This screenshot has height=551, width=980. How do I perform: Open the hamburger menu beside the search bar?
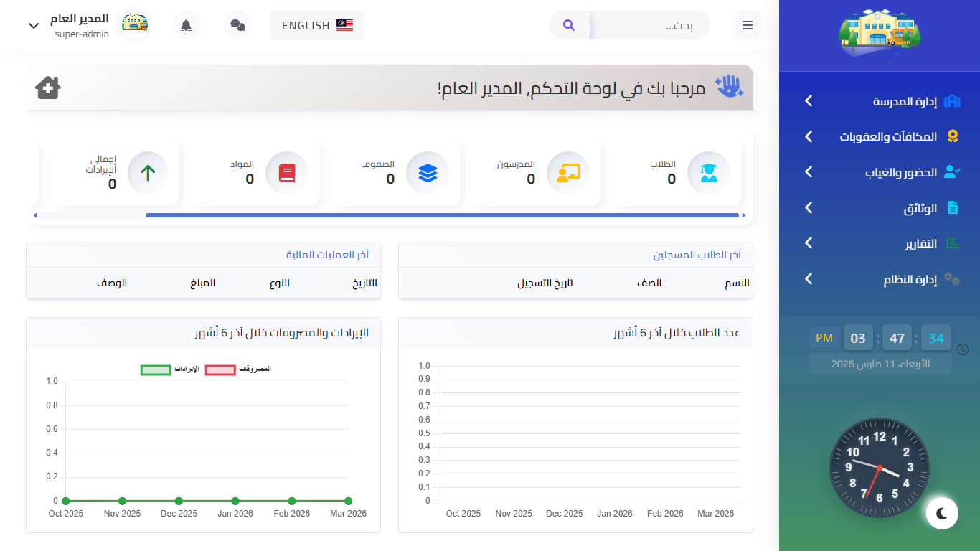[x=747, y=25]
